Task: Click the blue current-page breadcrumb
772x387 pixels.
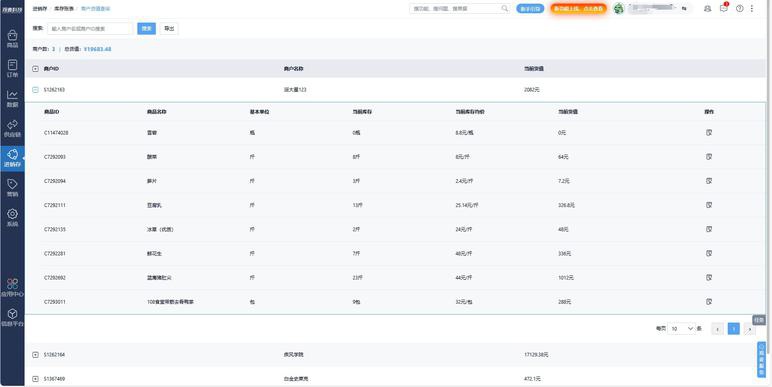Action: 96,8
